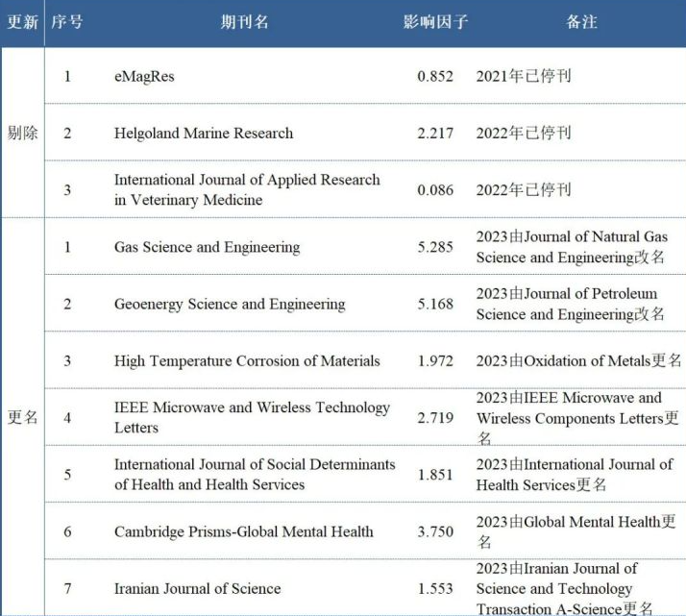Select Iranian Journal of Science journal name

pyautogui.click(x=197, y=588)
